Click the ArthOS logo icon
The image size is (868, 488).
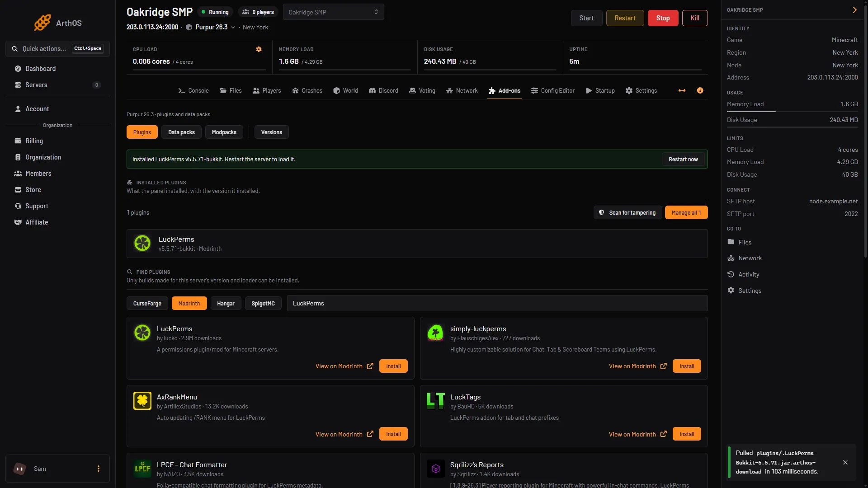42,23
